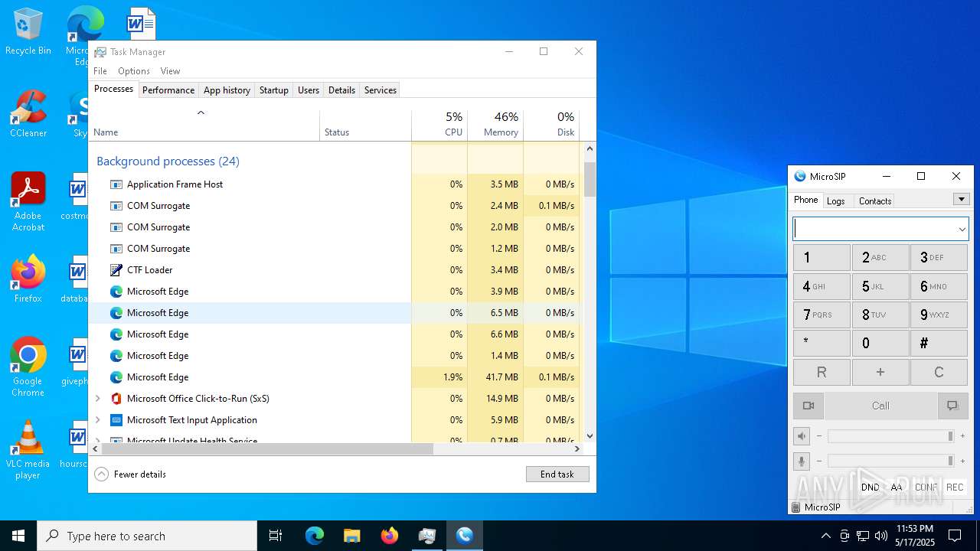
Task: Switch to the App history tab
Action: tap(227, 90)
